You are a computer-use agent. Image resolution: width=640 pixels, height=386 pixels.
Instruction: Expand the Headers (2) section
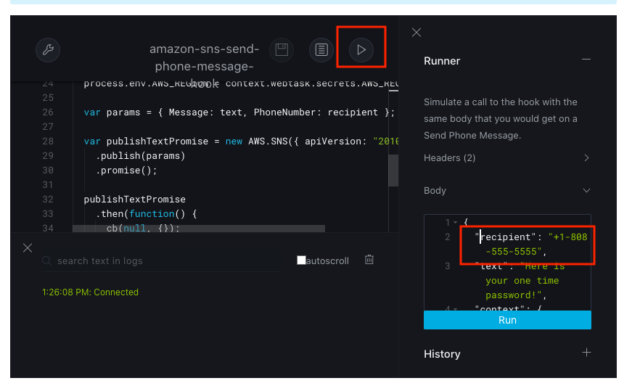pos(507,158)
